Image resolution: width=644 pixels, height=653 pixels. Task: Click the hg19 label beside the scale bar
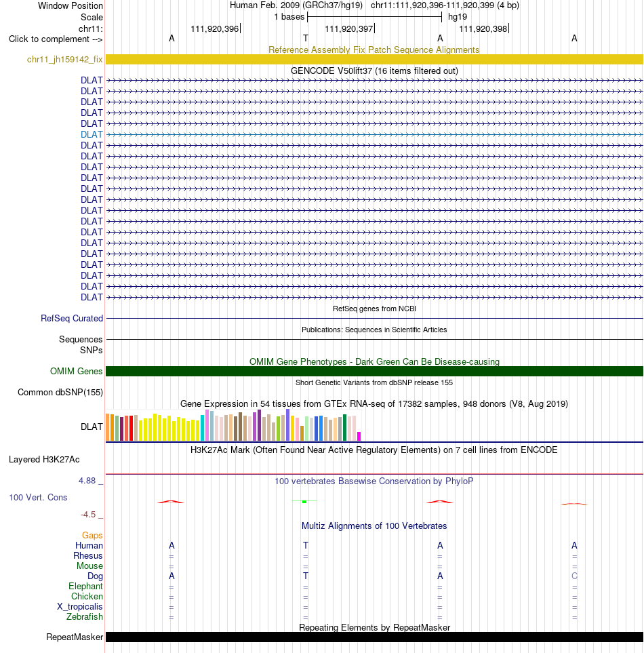point(458,17)
